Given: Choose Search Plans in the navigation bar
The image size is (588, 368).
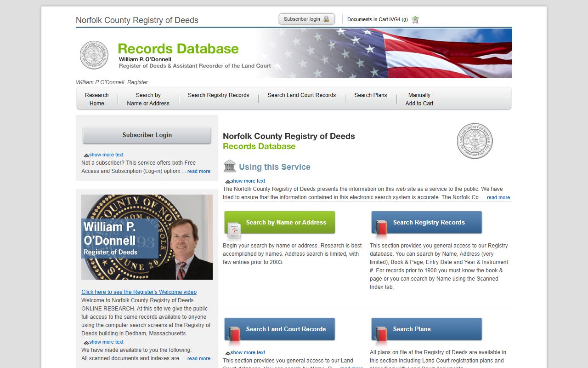Looking at the screenshot, I should pyautogui.click(x=371, y=95).
